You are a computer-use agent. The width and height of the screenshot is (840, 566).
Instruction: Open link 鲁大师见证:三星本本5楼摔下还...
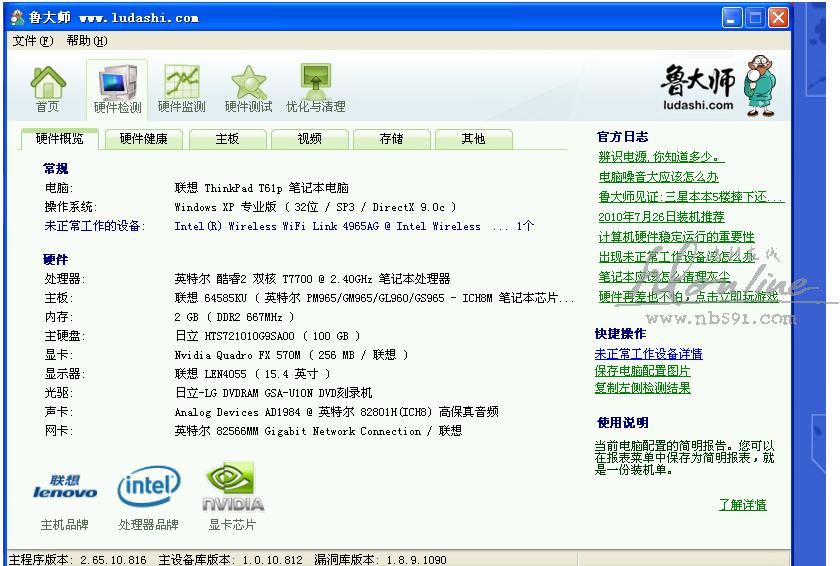(691, 197)
